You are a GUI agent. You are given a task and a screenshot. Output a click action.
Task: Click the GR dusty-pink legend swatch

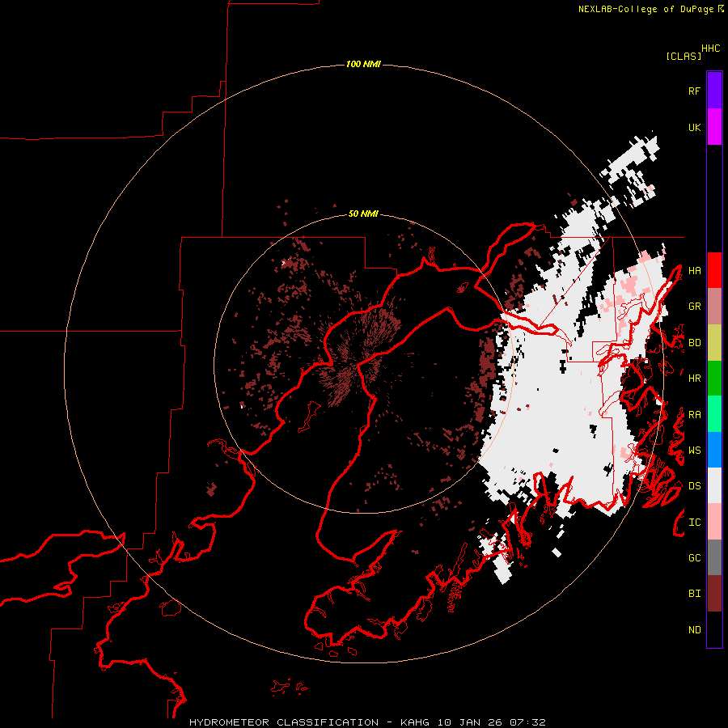pyautogui.click(x=714, y=307)
